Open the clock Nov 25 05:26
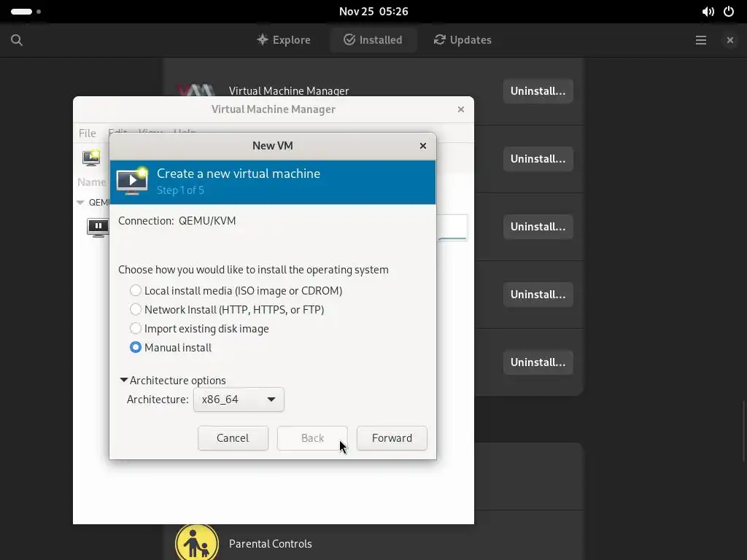Viewport: 747px width, 560px height. point(373,12)
